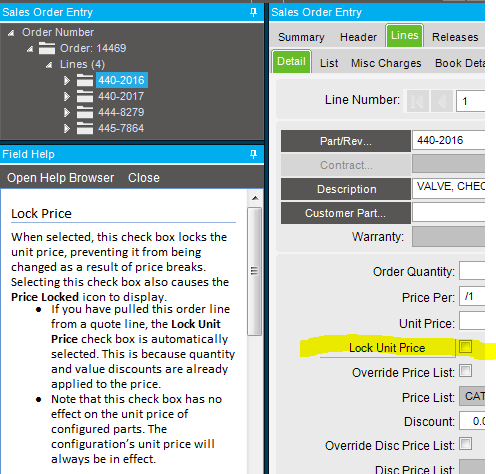Click the folder icon for 444-8279
Image resolution: width=496 pixels, height=474 pixels.
[x=85, y=112]
